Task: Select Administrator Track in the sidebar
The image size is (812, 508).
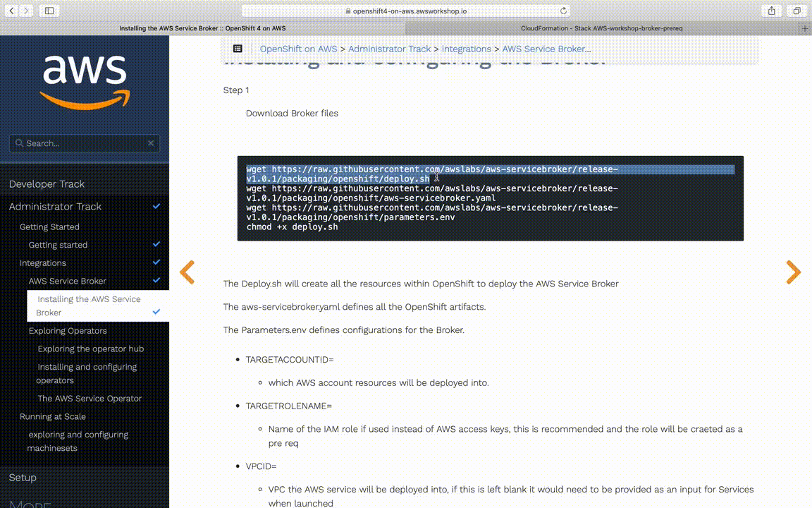Action: pos(55,206)
